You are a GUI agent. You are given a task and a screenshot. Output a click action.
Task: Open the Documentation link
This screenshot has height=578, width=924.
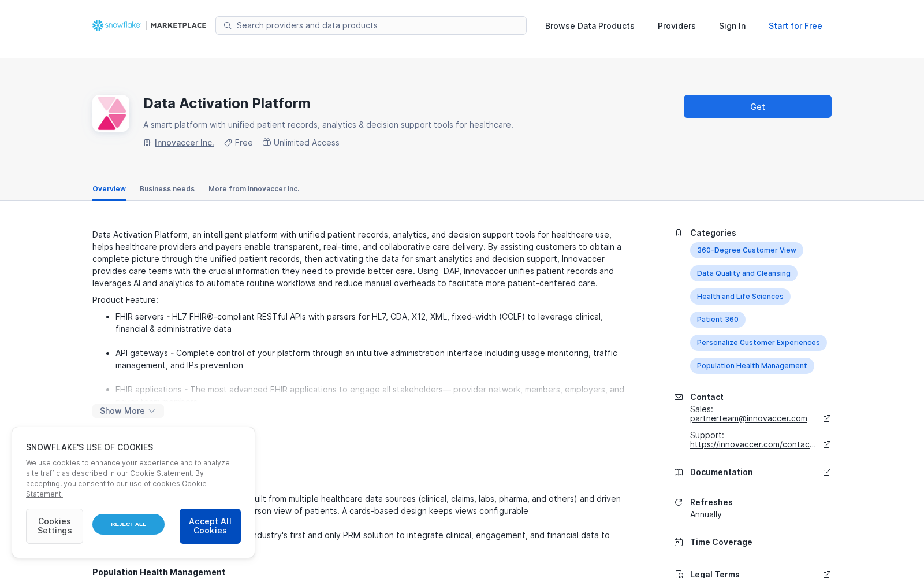point(721,472)
